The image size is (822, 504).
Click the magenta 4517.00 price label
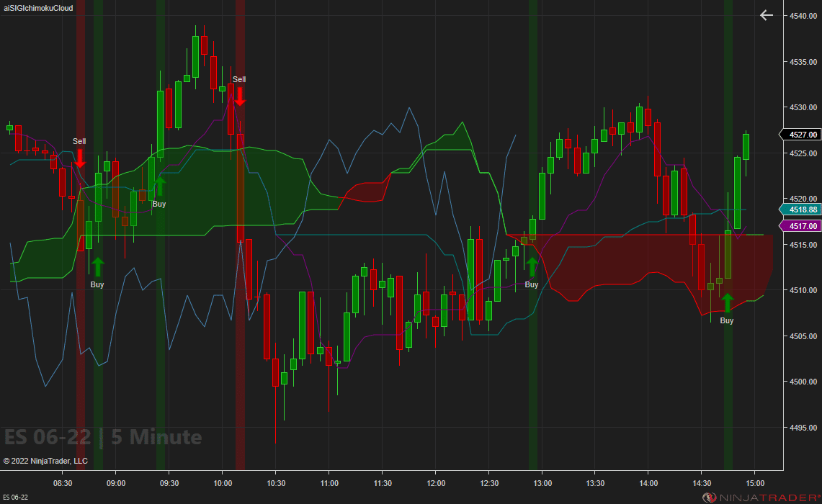click(x=801, y=226)
